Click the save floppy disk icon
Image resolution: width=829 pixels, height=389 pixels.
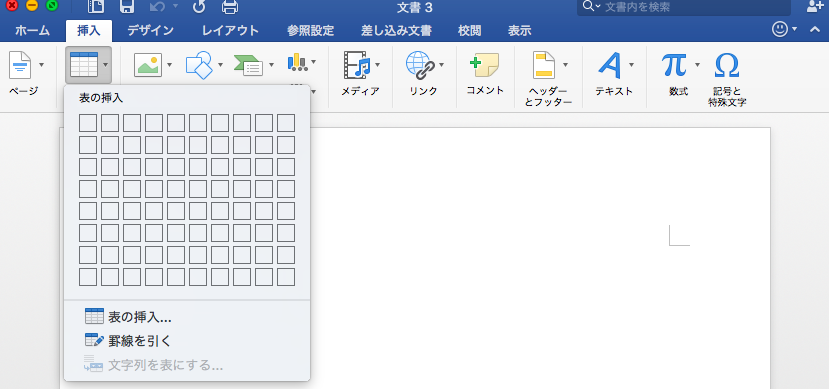pyautogui.click(x=126, y=6)
